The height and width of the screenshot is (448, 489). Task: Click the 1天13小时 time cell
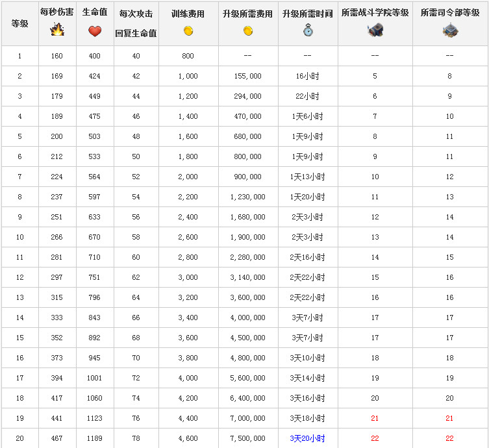coord(308,177)
